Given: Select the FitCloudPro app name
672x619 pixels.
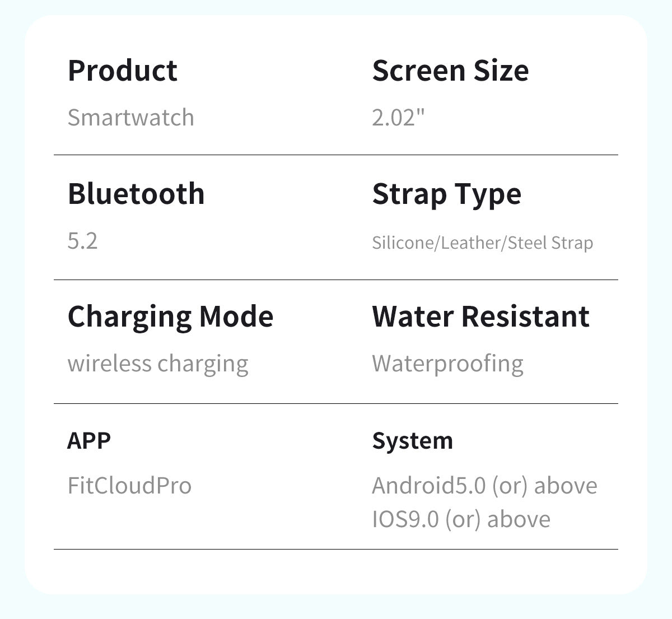Looking at the screenshot, I should tap(129, 485).
